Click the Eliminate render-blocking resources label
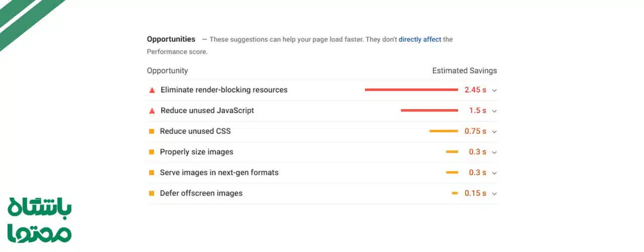Image resolution: width=644 pixels, height=252 pixels. tap(224, 90)
